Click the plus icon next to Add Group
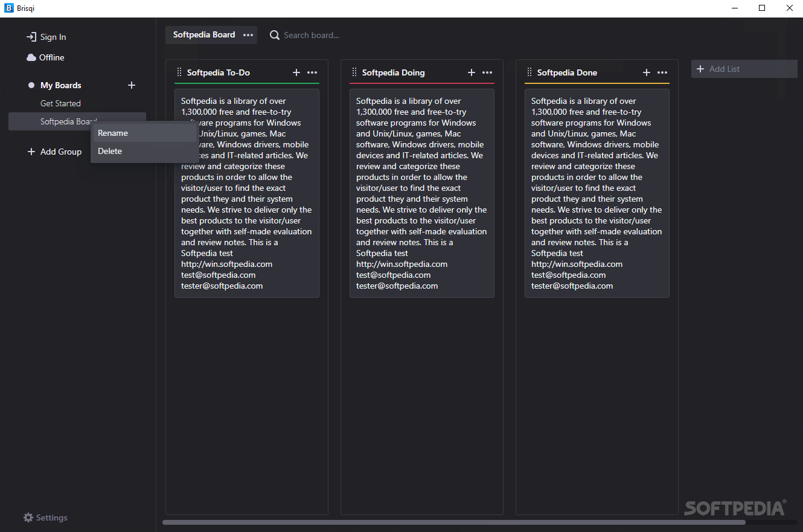 pyautogui.click(x=31, y=152)
